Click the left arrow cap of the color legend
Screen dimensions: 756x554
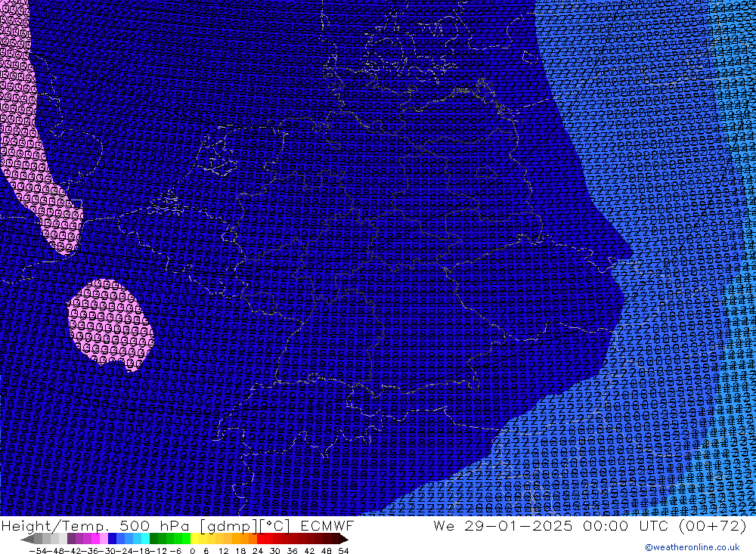tap(27, 539)
